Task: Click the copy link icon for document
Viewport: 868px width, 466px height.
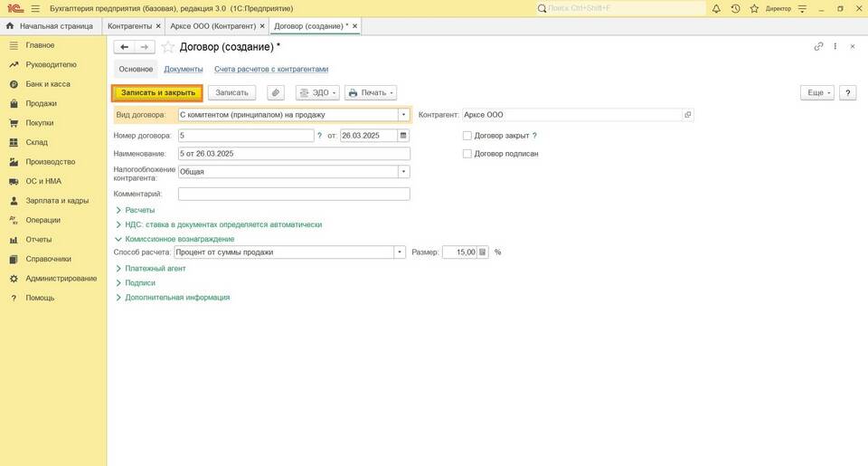Action: pos(818,46)
